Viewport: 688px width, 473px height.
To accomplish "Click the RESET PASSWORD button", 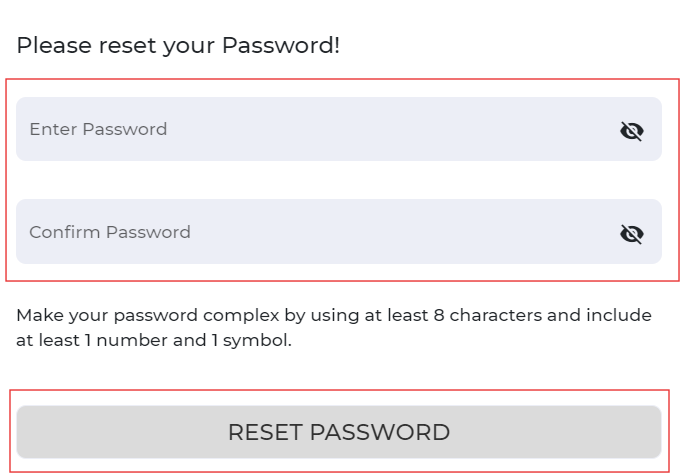I will pyautogui.click(x=339, y=432).
